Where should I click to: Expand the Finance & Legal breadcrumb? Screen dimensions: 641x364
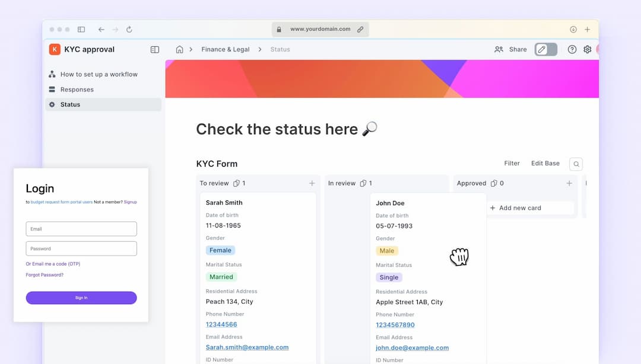226,49
